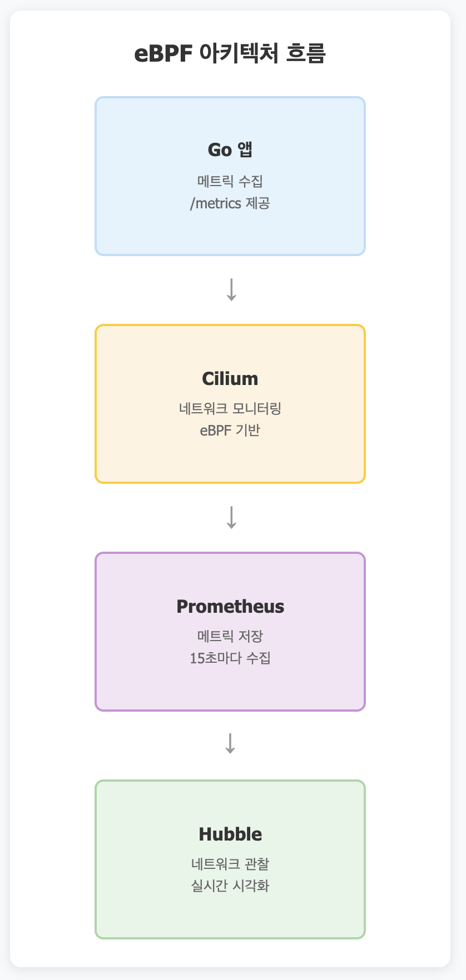Click the 네트워크 모니터링 description
This screenshot has width=466, height=980.
[x=230, y=408]
